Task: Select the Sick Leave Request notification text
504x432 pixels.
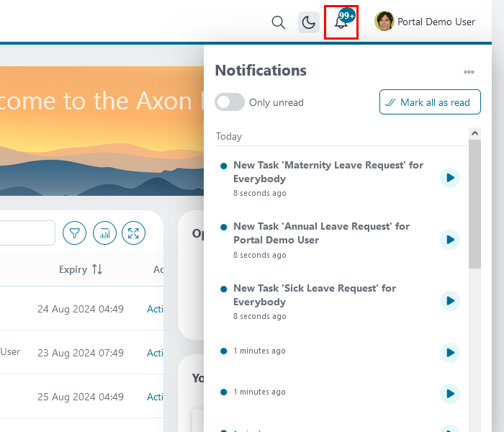Action: [315, 294]
